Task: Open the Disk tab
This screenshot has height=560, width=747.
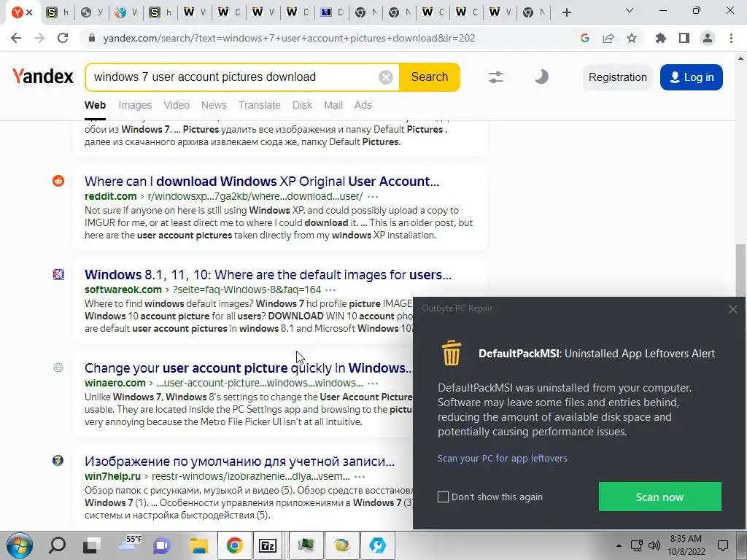Action: [x=302, y=105]
